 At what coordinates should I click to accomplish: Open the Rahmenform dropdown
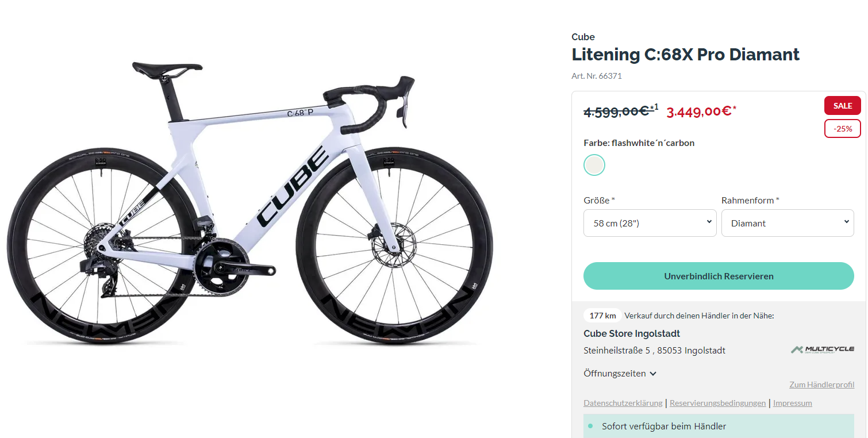click(x=787, y=223)
